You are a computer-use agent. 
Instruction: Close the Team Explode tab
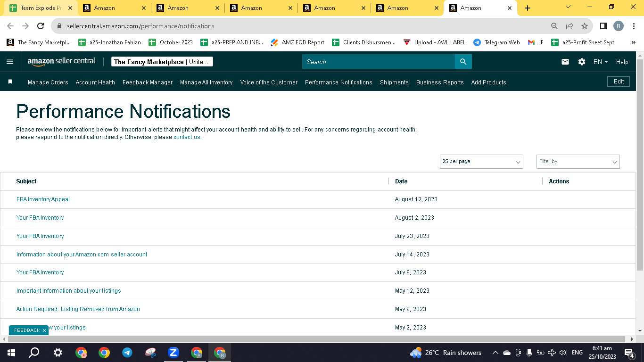(x=70, y=8)
